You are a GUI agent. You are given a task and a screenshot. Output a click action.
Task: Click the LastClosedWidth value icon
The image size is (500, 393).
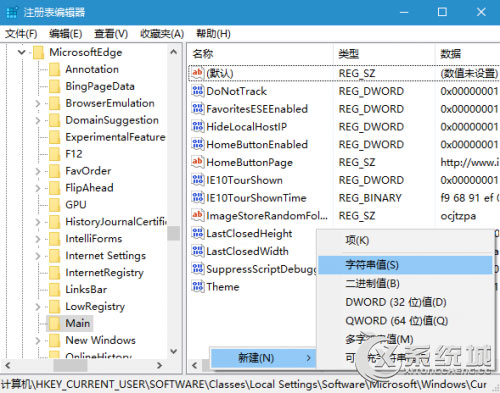(197, 251)
